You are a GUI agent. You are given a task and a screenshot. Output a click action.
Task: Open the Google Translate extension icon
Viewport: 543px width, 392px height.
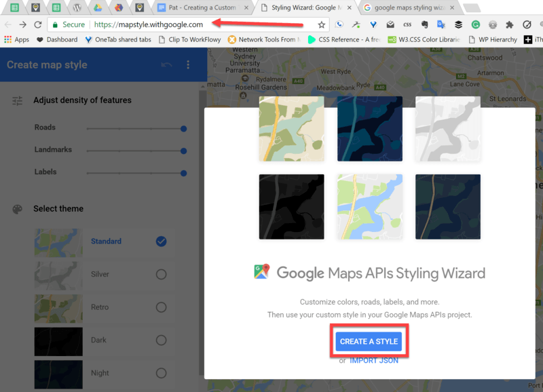441,24
